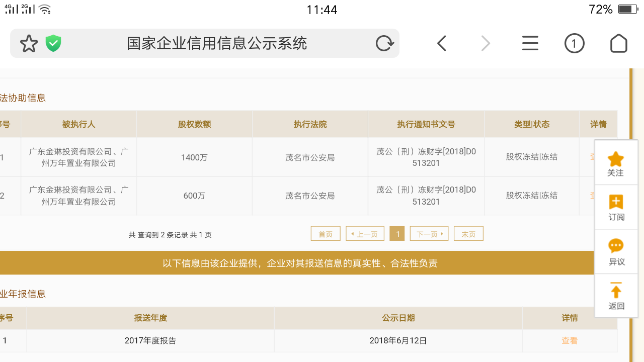Open the browser hamburger menu
644x362 pixels.
[530, 44]
